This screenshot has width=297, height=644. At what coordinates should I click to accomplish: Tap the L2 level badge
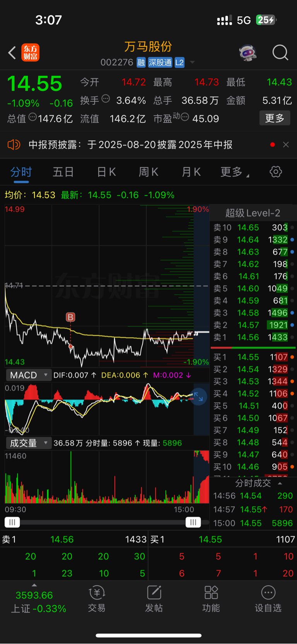pos(179,62)
